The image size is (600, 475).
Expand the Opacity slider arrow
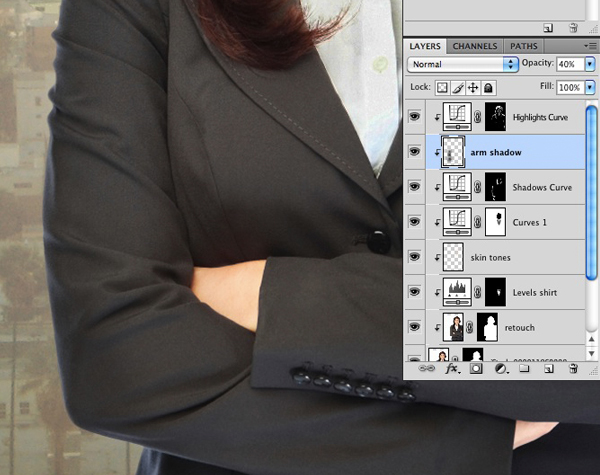pos(591,64)
